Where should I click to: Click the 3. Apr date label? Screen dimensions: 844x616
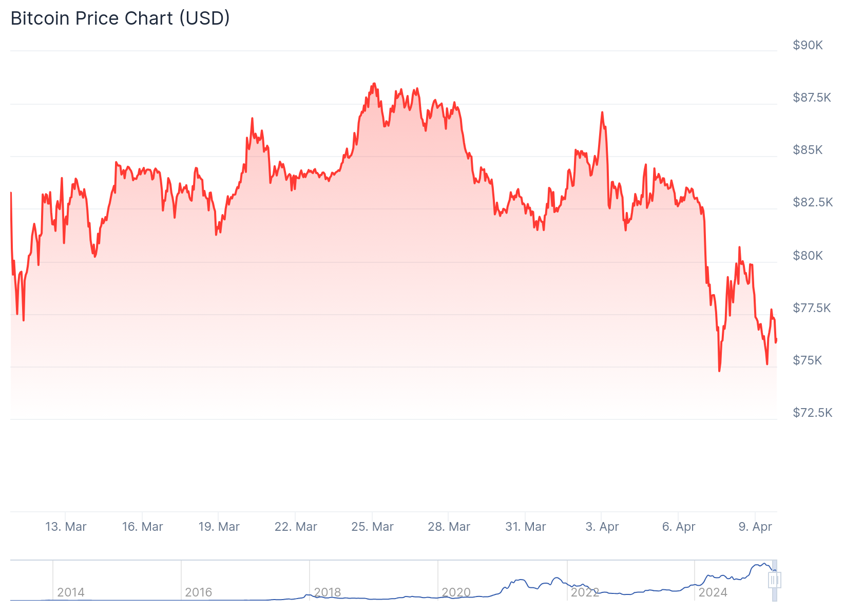click(x=602, y=527)
